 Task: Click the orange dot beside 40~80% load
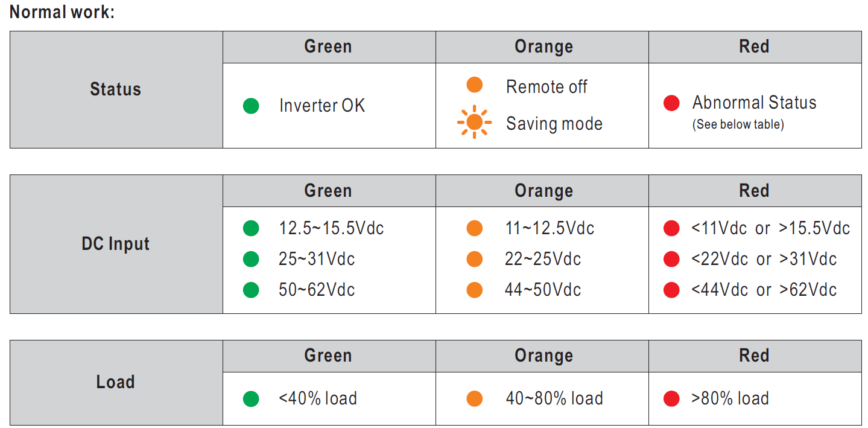coord(475,399)
